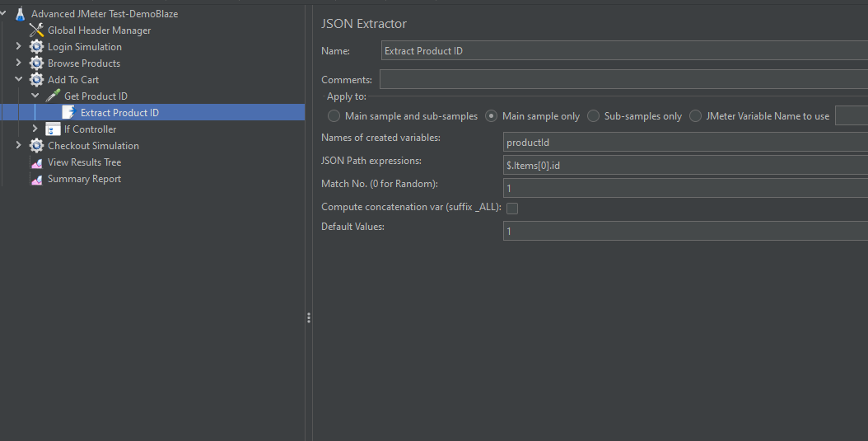Viewport: 868px width, 441px height.
Task: Collapse the Advanced JMeter Test-DemoBlaze plan
Action: [x=3, y=12]
